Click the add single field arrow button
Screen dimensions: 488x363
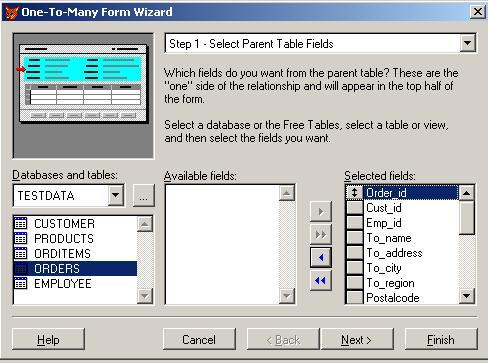(321, 211)
